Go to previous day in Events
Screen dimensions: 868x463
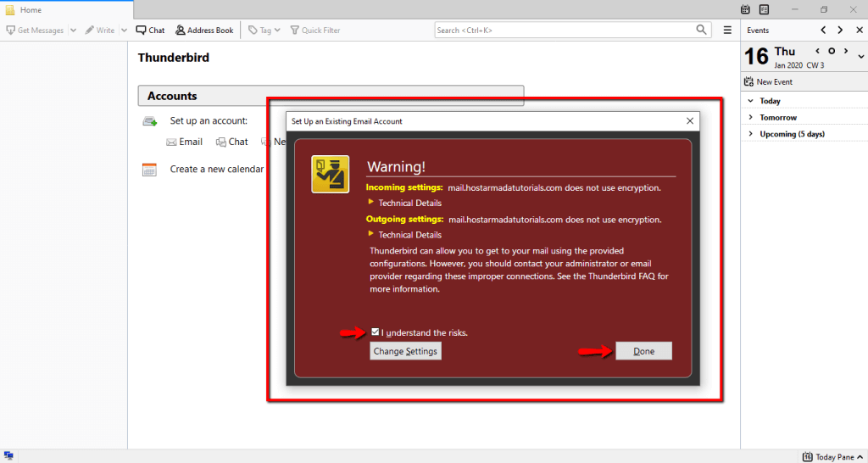tap(823, 31)
